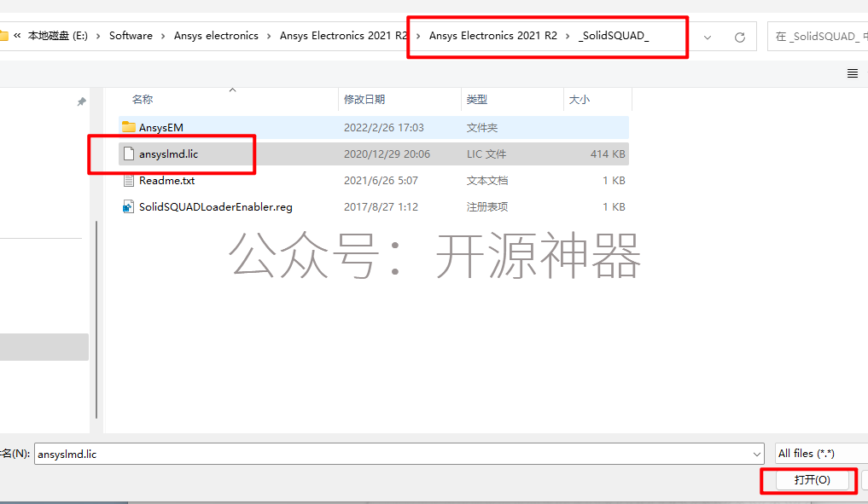Select the SolidSQUADLoaderEnabler.reg file name
Screen dimensions: 868x504
[215, 207]
